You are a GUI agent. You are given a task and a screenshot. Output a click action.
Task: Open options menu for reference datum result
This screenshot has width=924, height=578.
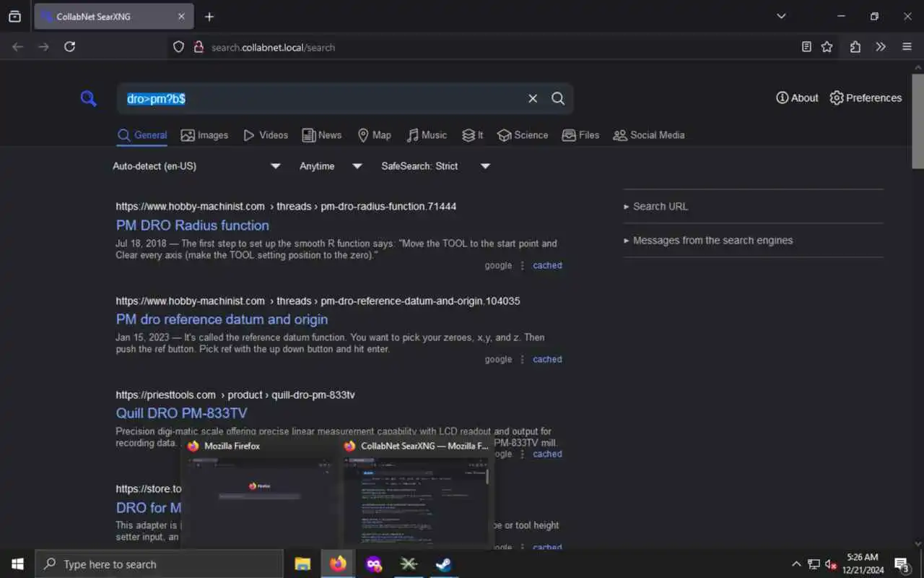(x=523, y=359)
